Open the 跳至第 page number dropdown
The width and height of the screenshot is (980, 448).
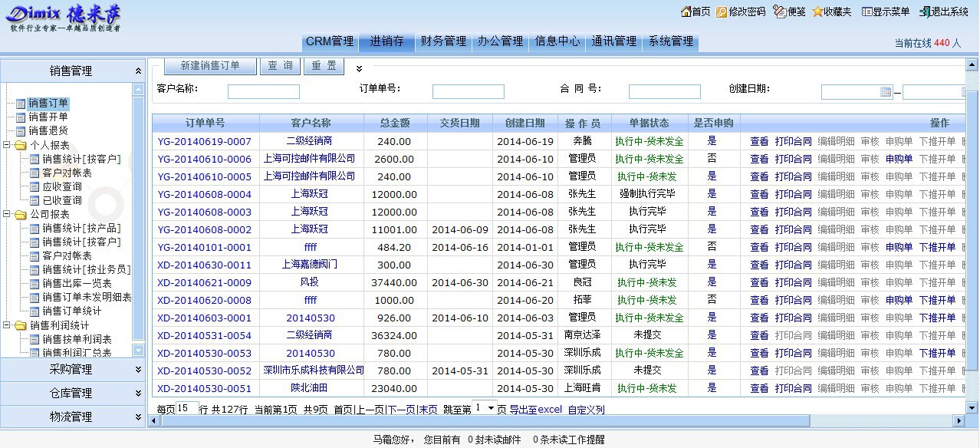click(492, 408)
